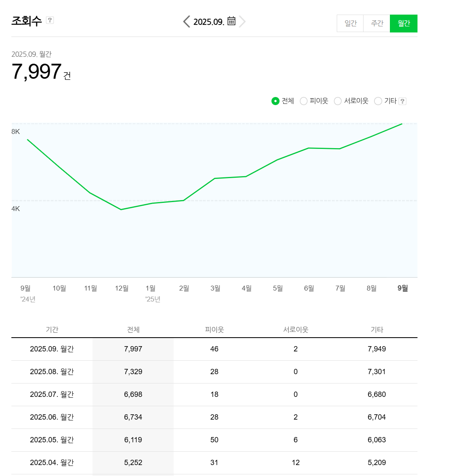Viewport: 454px width, 476px height.
Task: Switch to the 일간 daily tab
Action: click(x=350, y=24)
